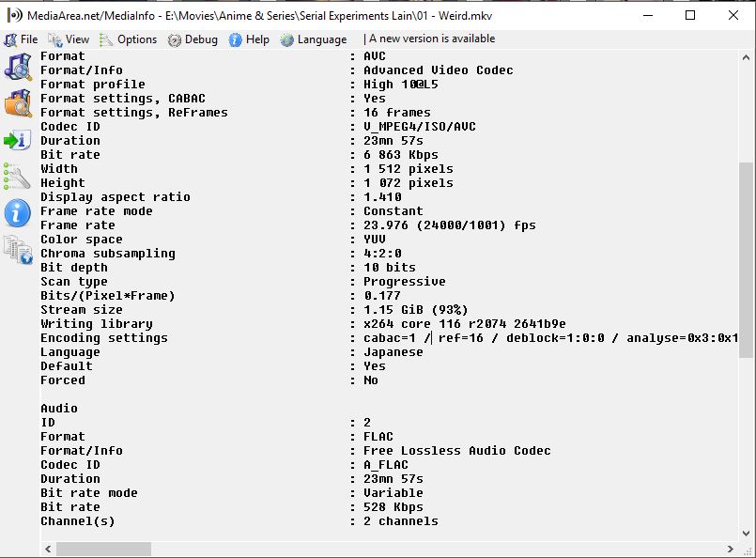The height and width of the screenshot is (558, 756).
Task: Click the 'cabac=1' encoding settings value
Action: pos(390,338)
